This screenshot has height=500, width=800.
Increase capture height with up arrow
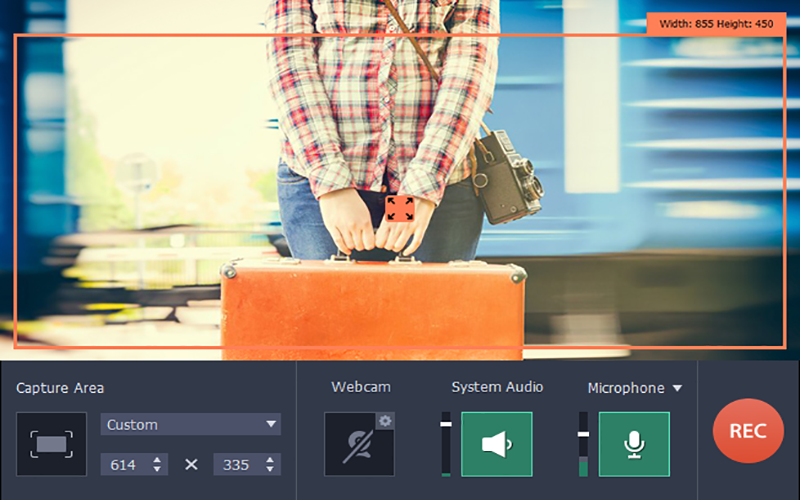pos(270,460)
